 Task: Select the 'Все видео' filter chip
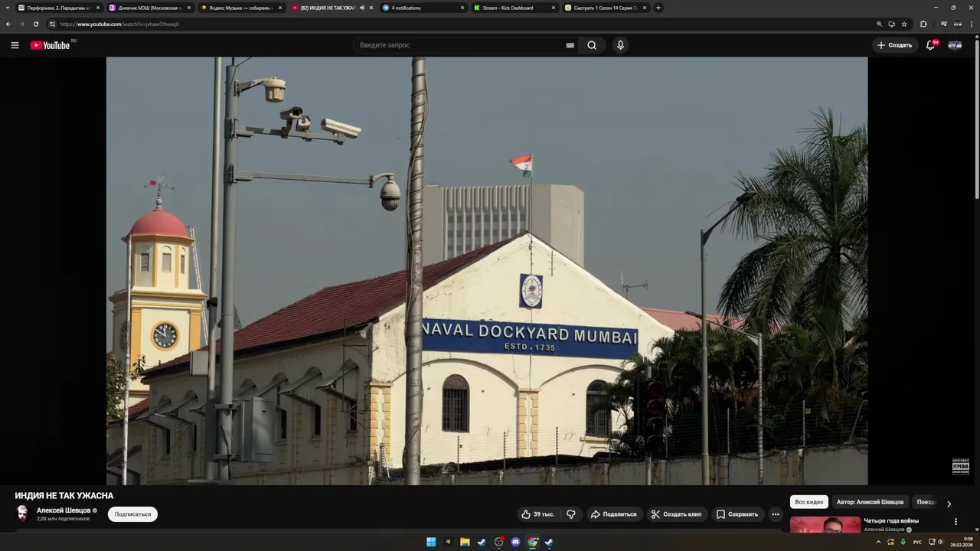coord(809,502)
